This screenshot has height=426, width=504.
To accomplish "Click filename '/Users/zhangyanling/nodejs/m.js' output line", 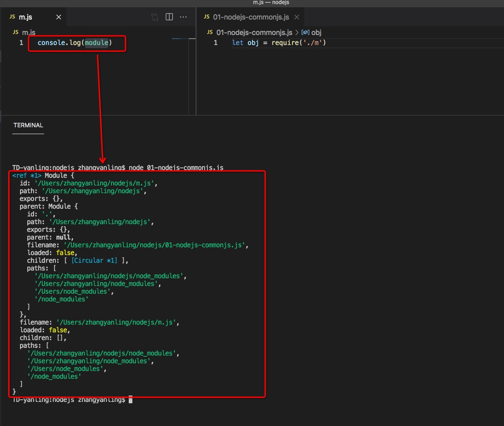I will [99, 322].
